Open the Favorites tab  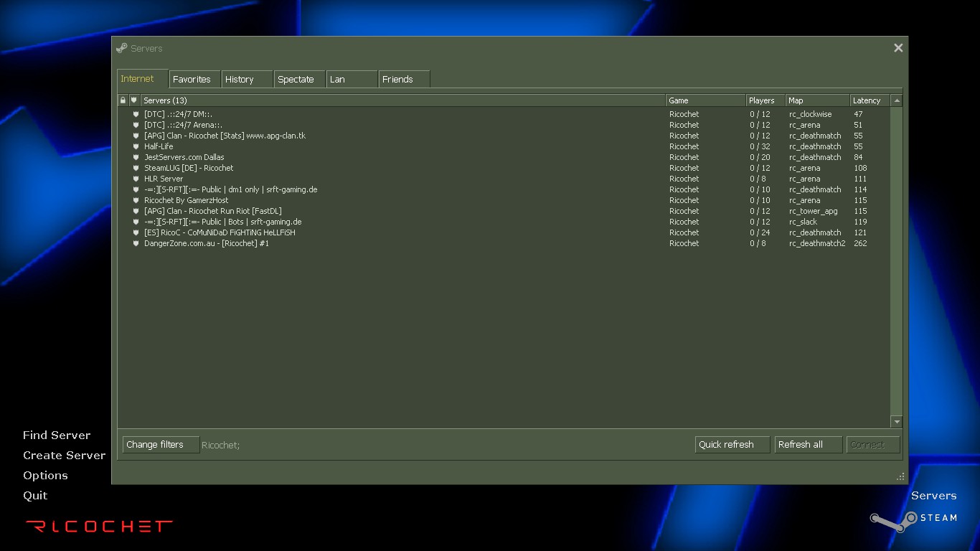[x=194, y=79]
